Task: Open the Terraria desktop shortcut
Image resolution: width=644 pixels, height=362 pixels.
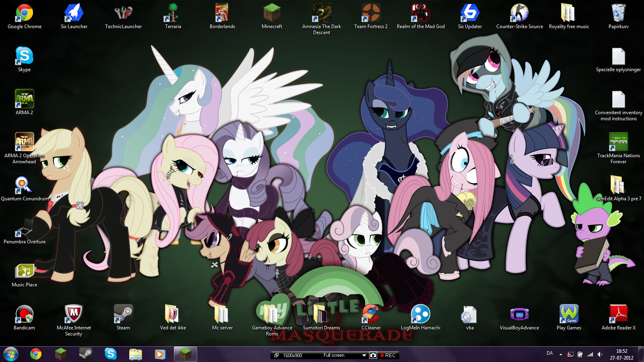Action: coord(173,14)
